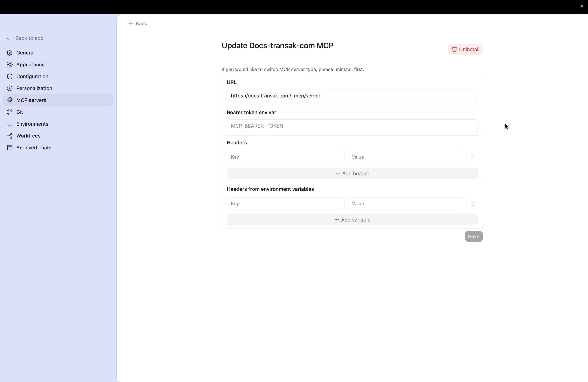Click the MCP_BEARER_TOKEN field
Image resolution: width=588 pixels, height=382 pixels.
point(352,126)
